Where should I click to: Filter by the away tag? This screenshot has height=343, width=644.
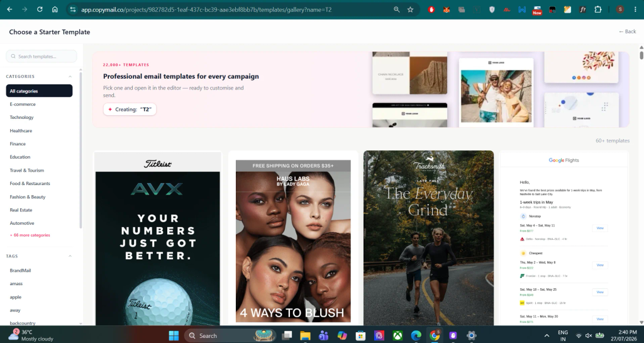click(x=15, y=310)
